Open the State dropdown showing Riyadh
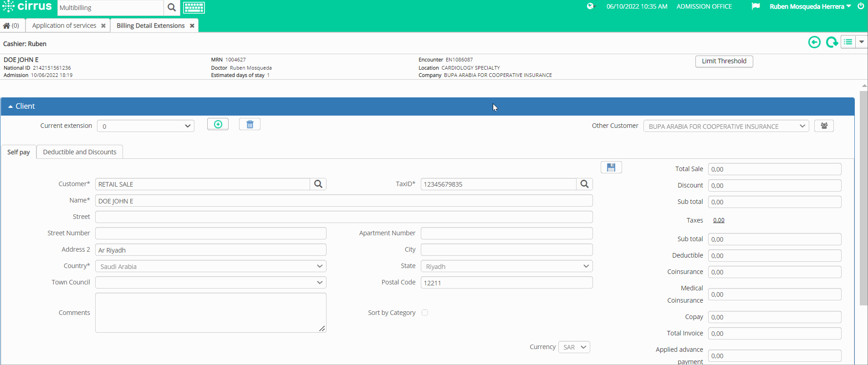Image resolution: width=868 pixels, height=365 pixels. [x=507, y=266]
